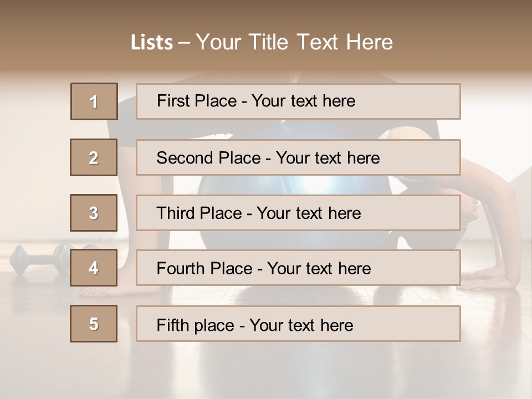
Task: Click 'Your Title Text Here' in title
Action: 294,42
